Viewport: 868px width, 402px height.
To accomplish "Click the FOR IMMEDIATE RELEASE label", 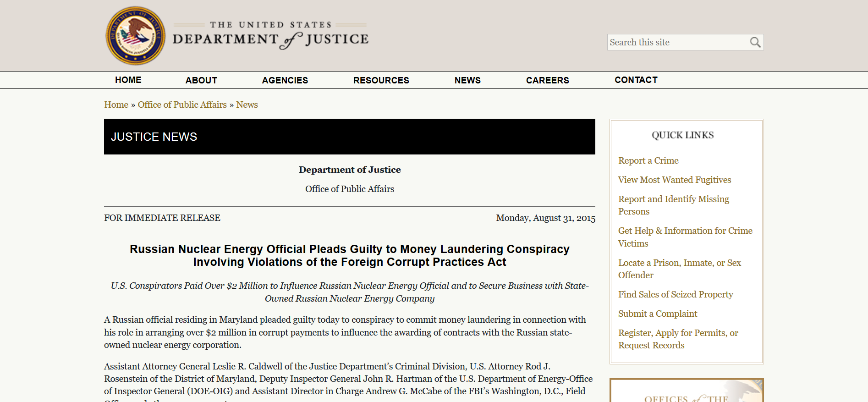I will pyautogui.click(x=162, y=218).
